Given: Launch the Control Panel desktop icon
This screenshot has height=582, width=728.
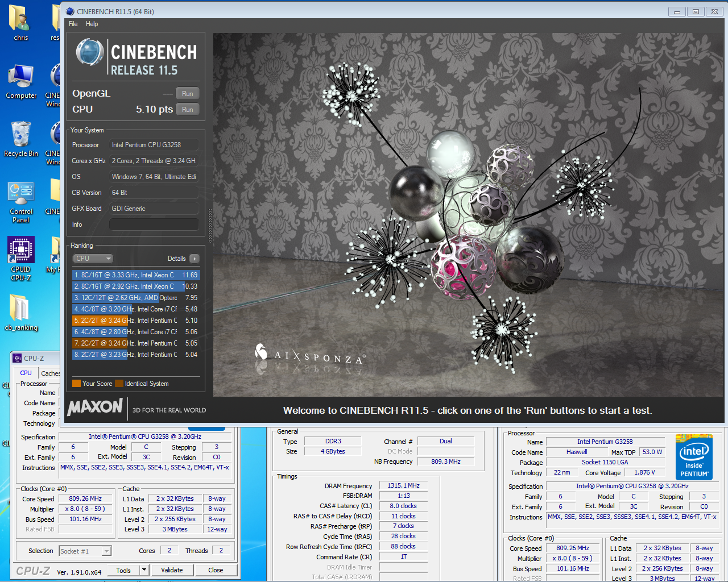Looking at the screenshot, I should (x=21, y=202).
